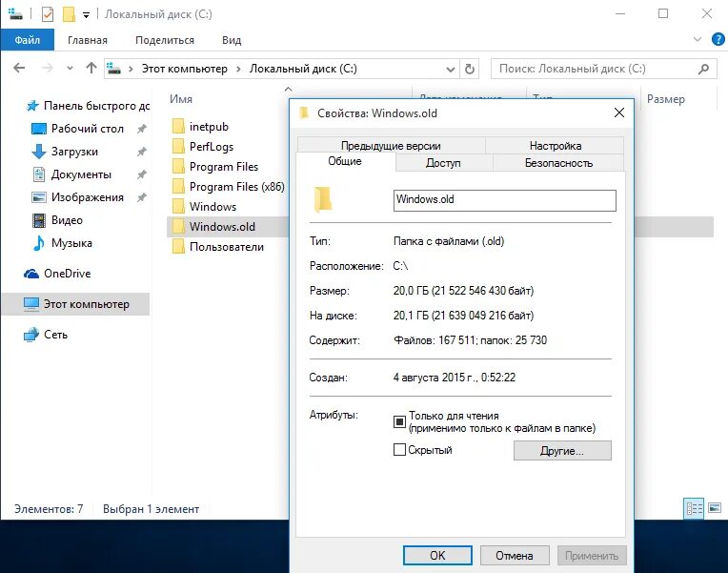Sort by the Размер column header
728x573 pixels.
pyautogui.click(x=666, y=99)
